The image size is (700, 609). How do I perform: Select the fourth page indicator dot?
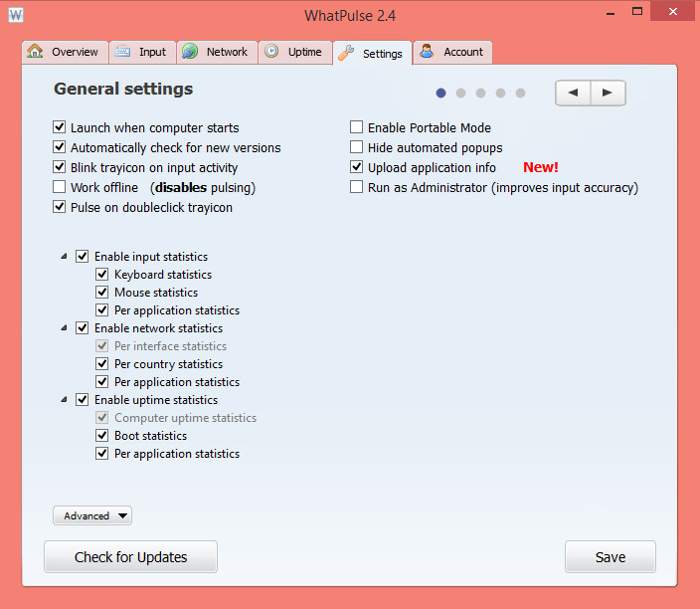(x=500, y=93)
